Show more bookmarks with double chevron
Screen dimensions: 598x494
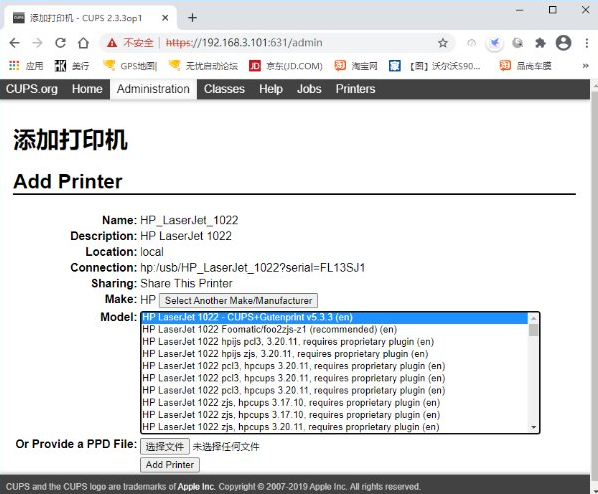click(x=585, y=66)
